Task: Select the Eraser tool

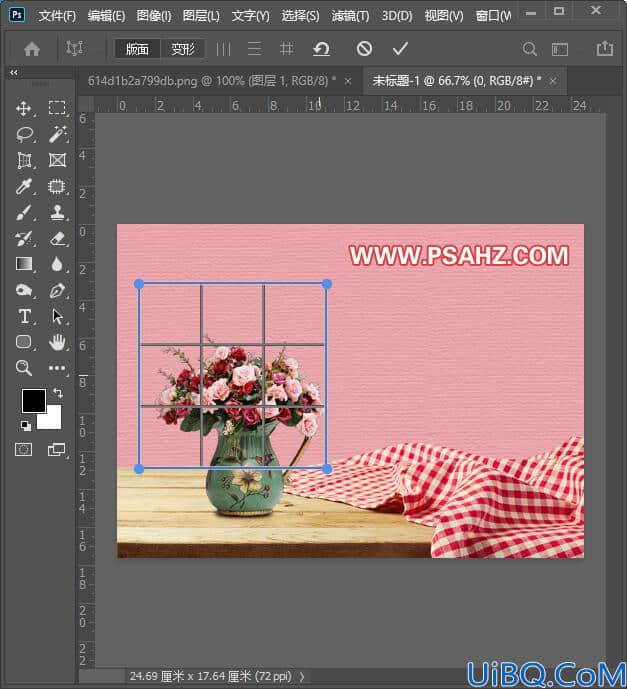Action: 58,239
